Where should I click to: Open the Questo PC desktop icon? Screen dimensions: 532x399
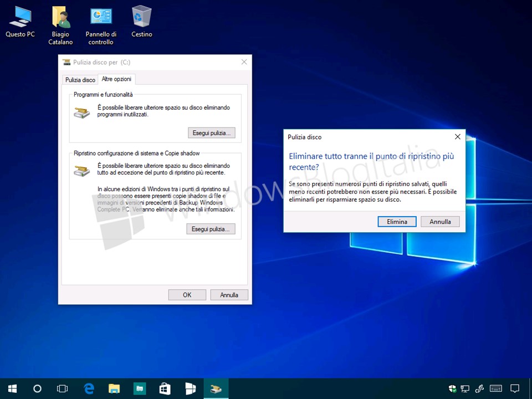[x=20, y=22]
